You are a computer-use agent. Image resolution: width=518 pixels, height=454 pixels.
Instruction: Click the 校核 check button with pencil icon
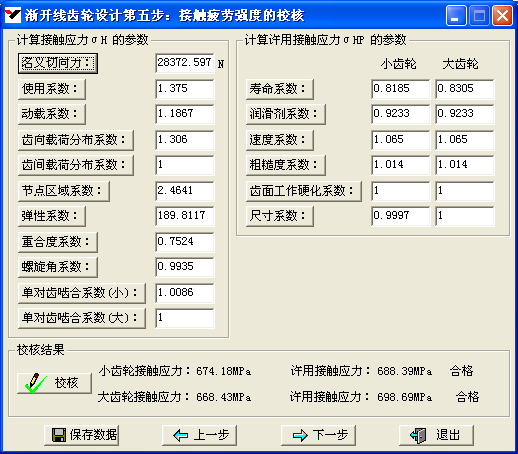pyautogui.click(x=54, y=383)
